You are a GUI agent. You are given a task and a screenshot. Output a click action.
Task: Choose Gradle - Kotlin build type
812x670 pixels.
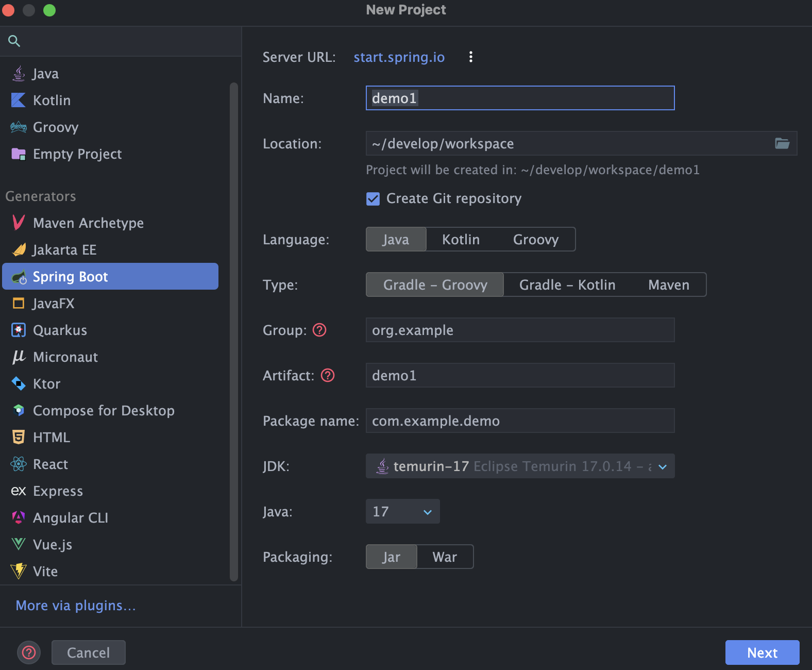point(567,284)
